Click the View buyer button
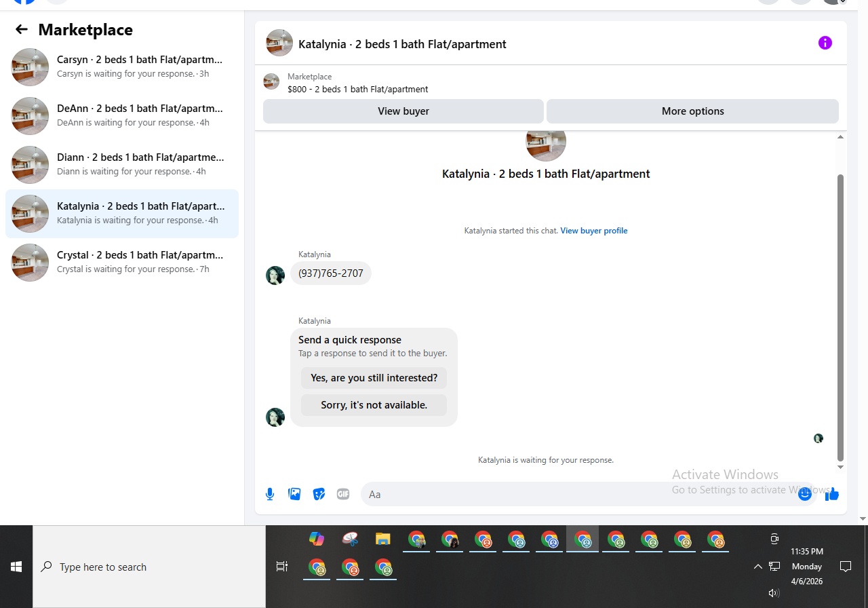868x608 pixels. click(403, 111)
